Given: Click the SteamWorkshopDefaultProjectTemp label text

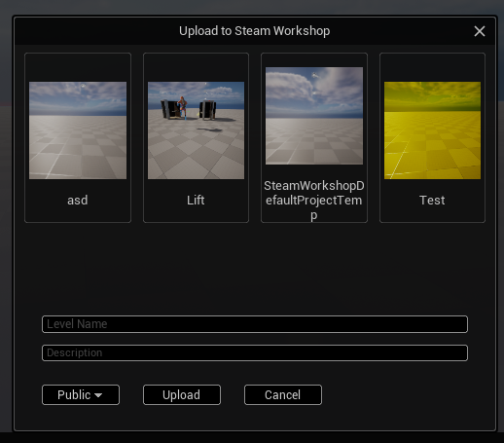Looking at the screenshot, I should (x=314, y=201).
